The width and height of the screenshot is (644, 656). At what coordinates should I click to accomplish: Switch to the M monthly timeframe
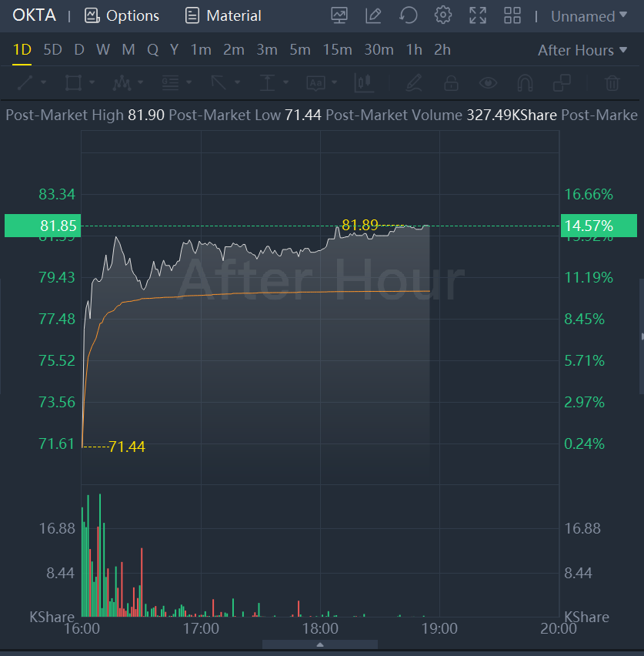tap(128, 50)
